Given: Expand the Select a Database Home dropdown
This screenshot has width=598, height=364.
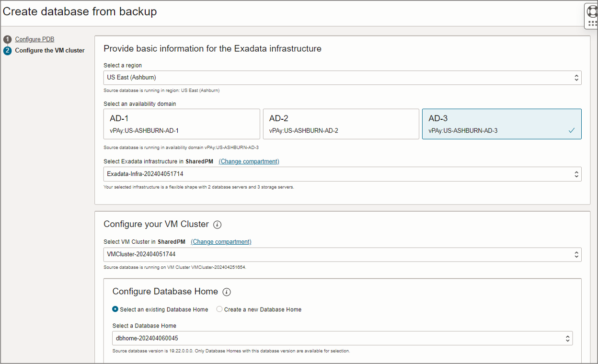Looking at the screenshot, I should click(342, 338).
